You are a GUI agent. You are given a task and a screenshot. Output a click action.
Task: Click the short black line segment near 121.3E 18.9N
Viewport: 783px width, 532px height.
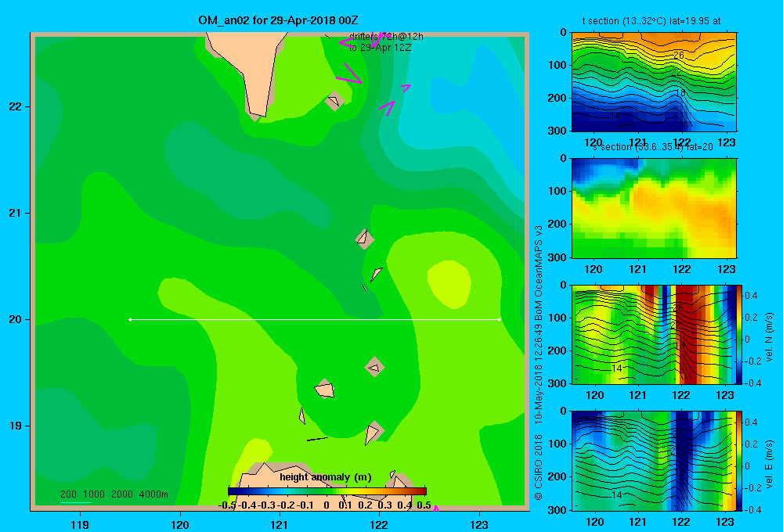[x=317, y=439]
